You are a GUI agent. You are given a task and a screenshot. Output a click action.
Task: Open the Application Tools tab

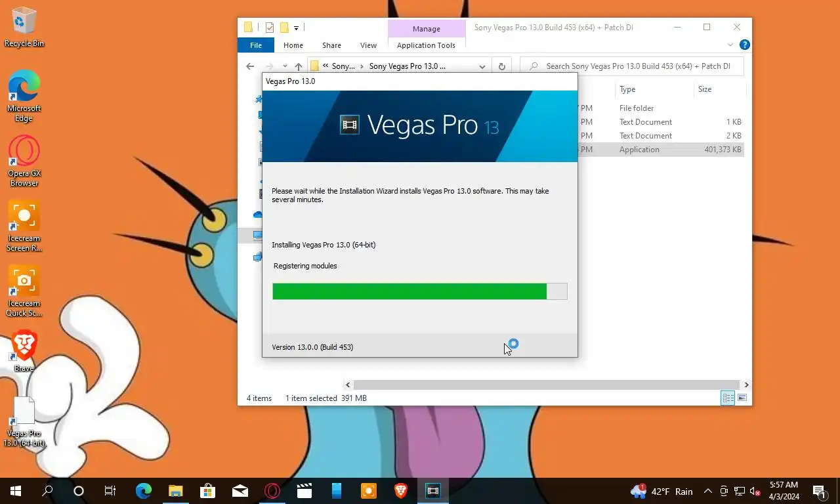tap(426, 45)
